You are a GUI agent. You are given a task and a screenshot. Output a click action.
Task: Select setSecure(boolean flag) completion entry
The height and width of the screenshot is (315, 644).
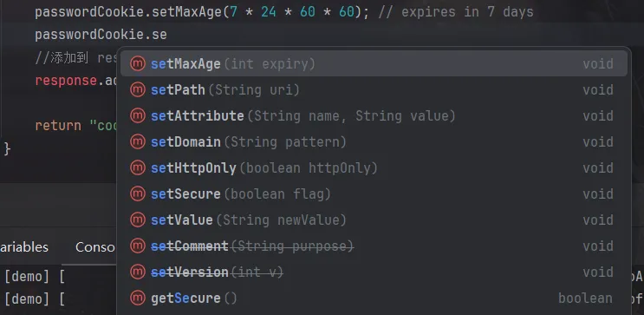(374, 194)
